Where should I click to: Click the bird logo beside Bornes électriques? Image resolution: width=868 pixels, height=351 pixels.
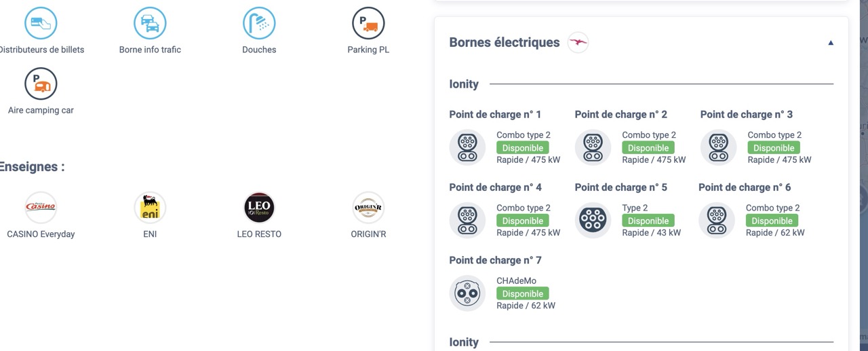pyautogui.click(x=578, y=43)
